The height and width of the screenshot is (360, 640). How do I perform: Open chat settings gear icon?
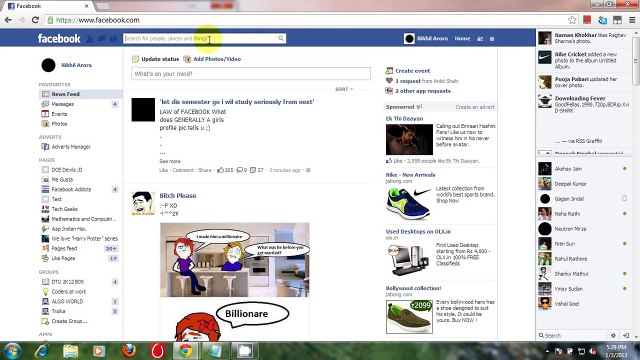tap(613, 336)
